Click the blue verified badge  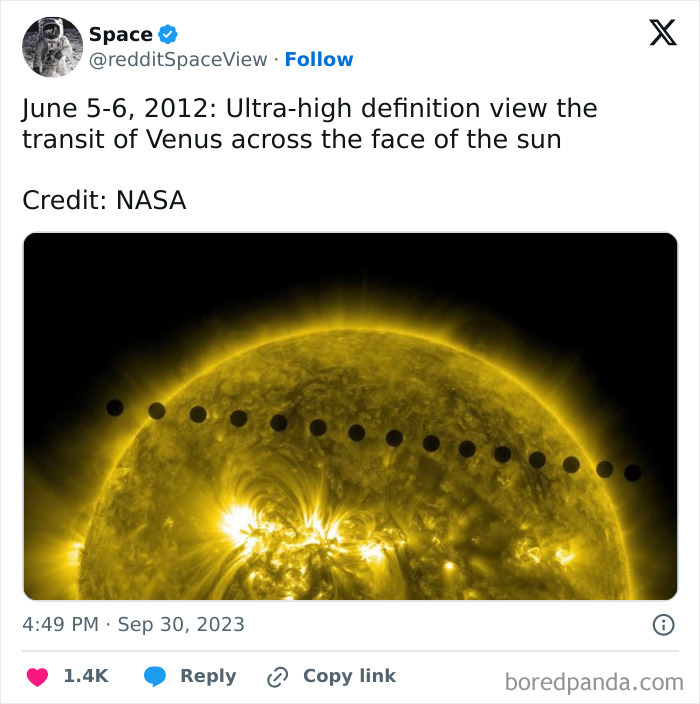[168, 35]
